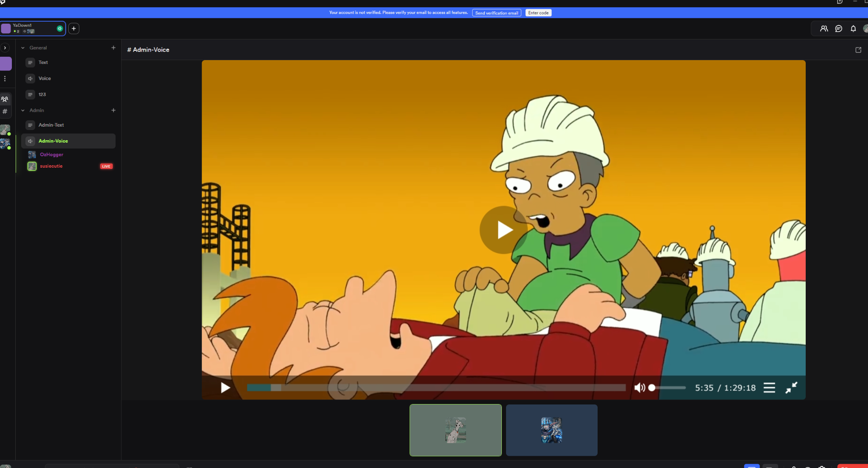Exit fullscreen in the video player

coord(791,388)
